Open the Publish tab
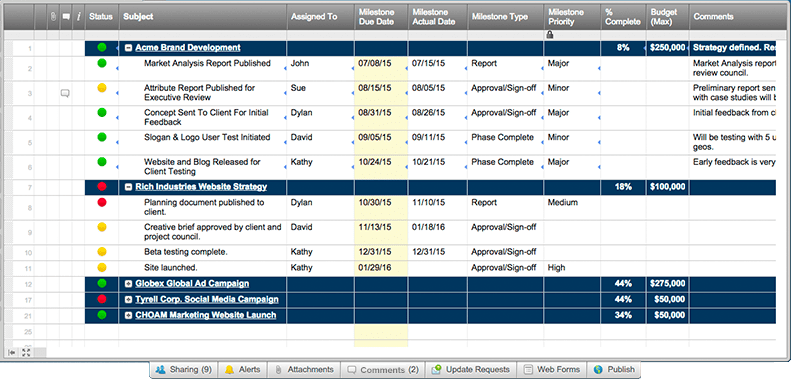The width and height of the screenshot is (791, 379). [614, 369]
